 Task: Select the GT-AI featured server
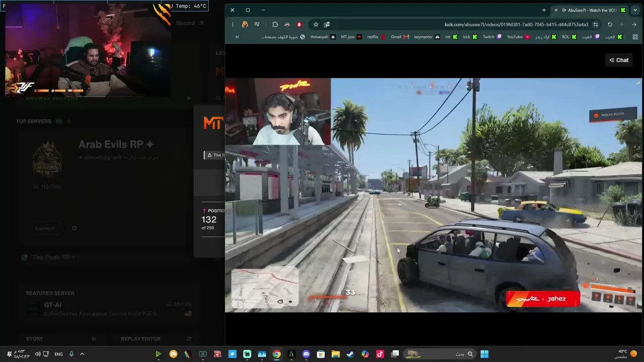click(110, 309)
